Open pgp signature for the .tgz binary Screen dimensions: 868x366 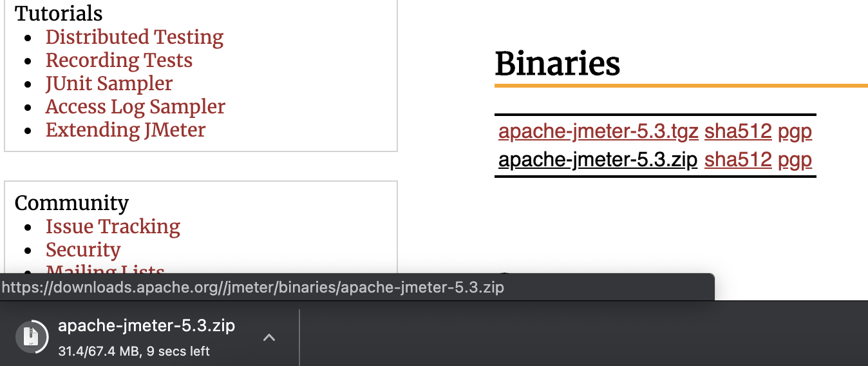[x=795, y=132]
